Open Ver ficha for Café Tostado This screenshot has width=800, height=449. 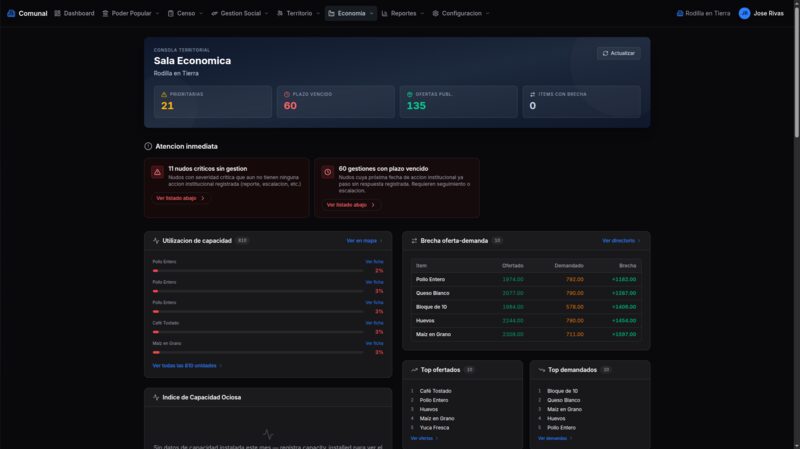click(x=374, y=323)
